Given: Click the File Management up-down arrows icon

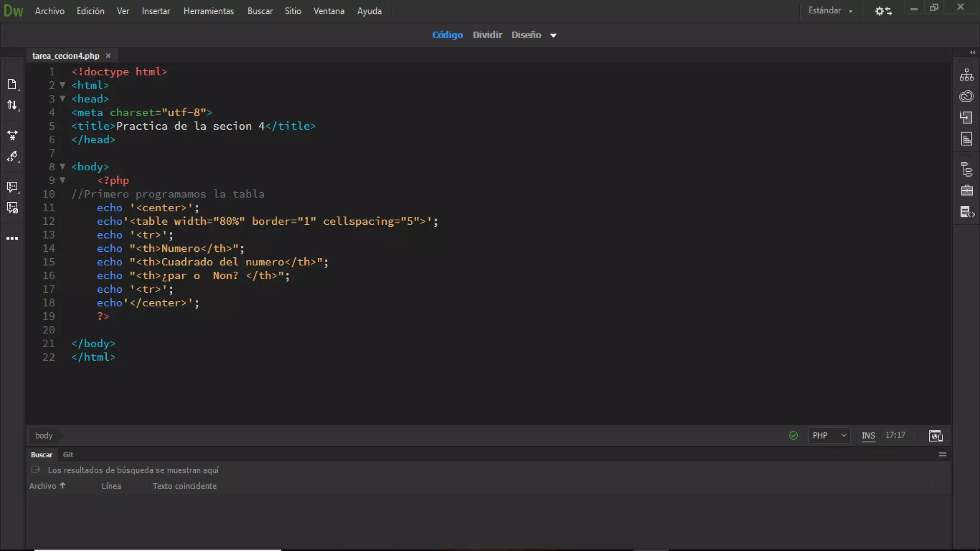Looking at the screenshot, I should [12, 105].
